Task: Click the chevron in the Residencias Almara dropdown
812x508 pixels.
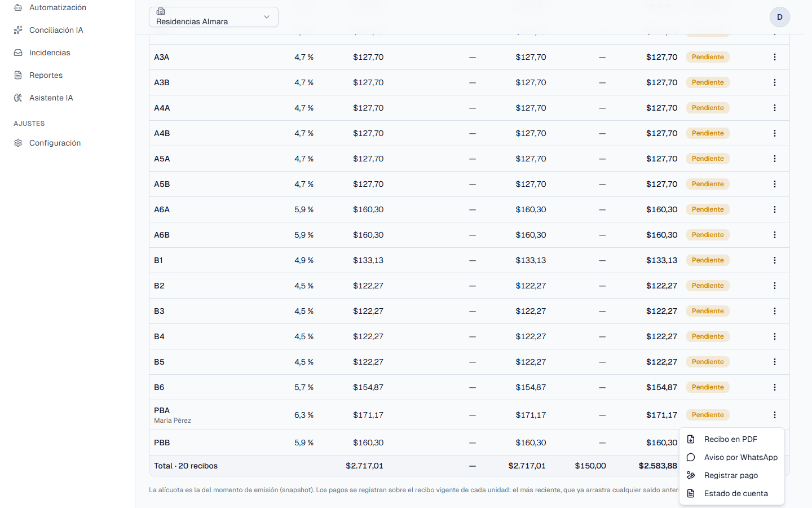Action: (x=267, y=17)
